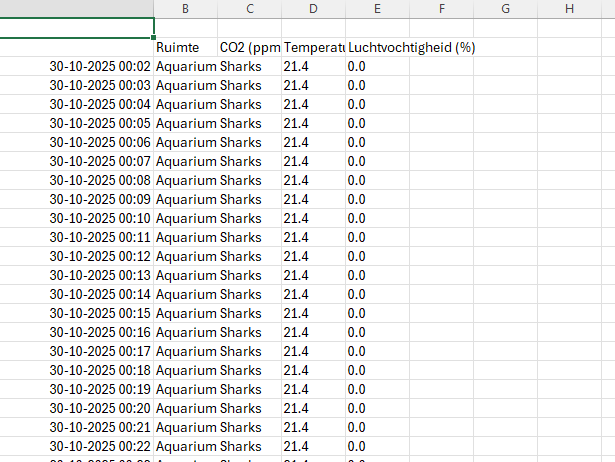
Task: Select the column B header
Action: point(186,9)
